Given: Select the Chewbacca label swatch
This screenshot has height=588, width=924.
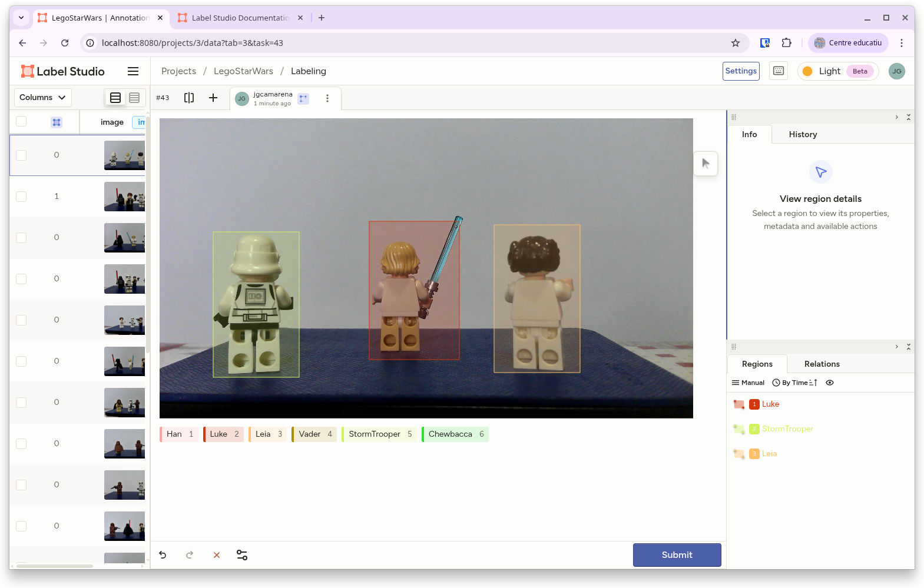Looking at the screenshot, I should (455, 434).
